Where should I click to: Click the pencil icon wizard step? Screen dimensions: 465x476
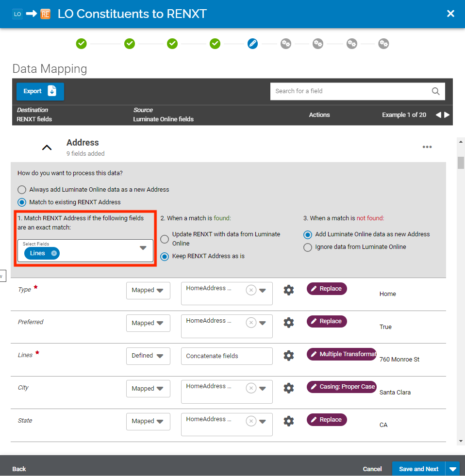[252, 44]
